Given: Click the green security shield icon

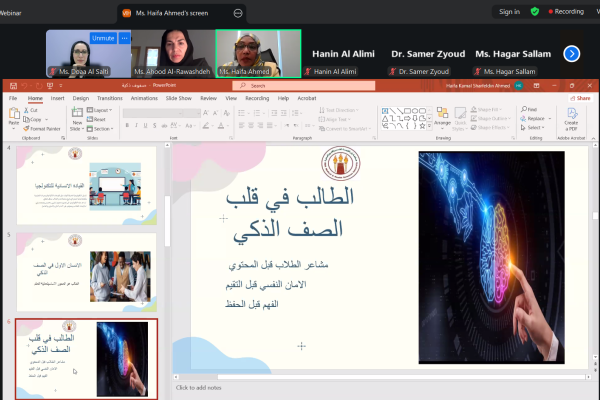Looking at the screenshot, I should (x=535, y=12).
